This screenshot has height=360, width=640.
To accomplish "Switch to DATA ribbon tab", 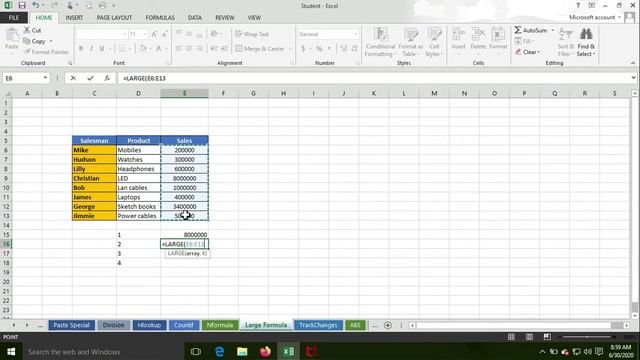I will pos(195,18).
